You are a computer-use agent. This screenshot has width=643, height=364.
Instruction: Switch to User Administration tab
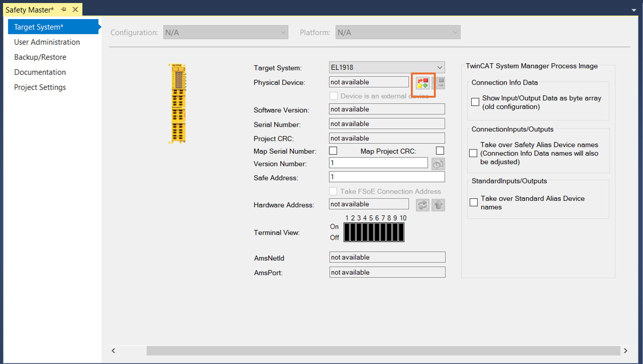[47, 42]
